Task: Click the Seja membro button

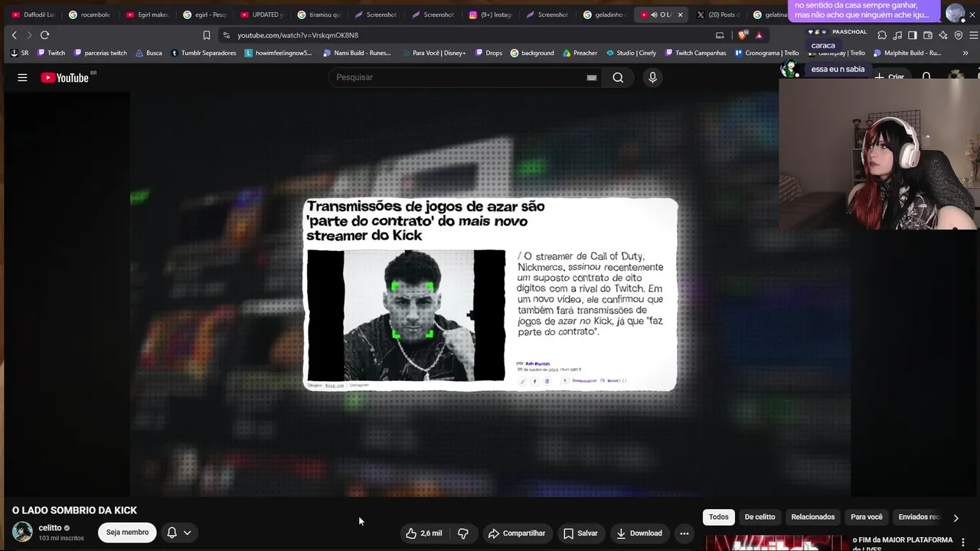Action: click(x=127, y=533)
